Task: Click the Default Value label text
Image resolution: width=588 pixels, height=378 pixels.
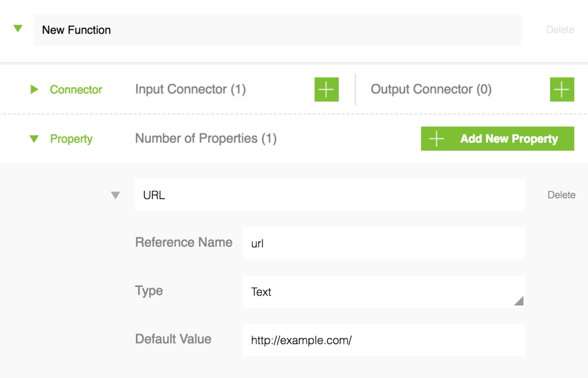Action: pyautogui.click(x=173, y=339)
